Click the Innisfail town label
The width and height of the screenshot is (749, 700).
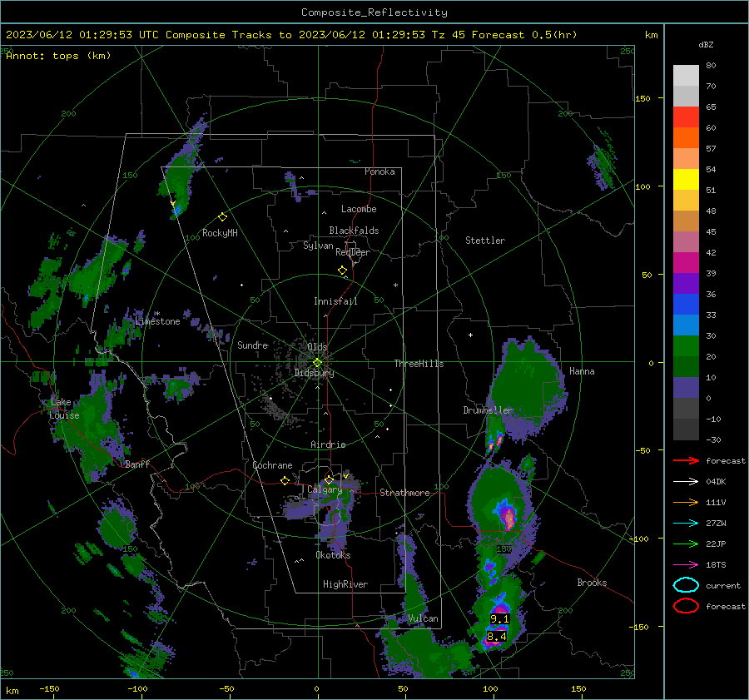[x=335, y=301]
